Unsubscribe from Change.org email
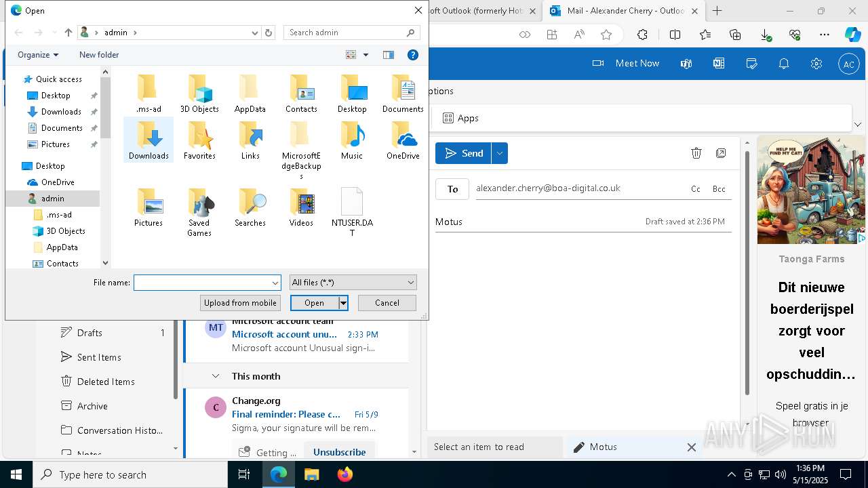The width and height of the screenshot is (868, 488). (x=339, y=452)
